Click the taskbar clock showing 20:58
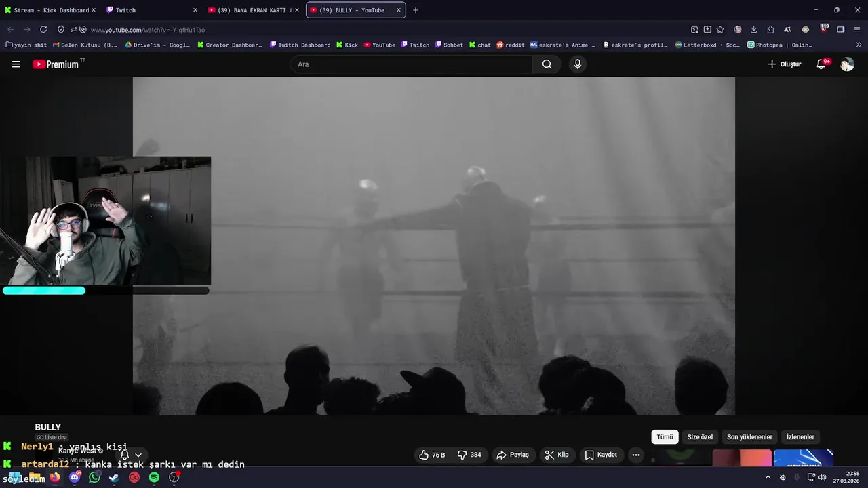 pyautogui.click(x=846, y=477)
